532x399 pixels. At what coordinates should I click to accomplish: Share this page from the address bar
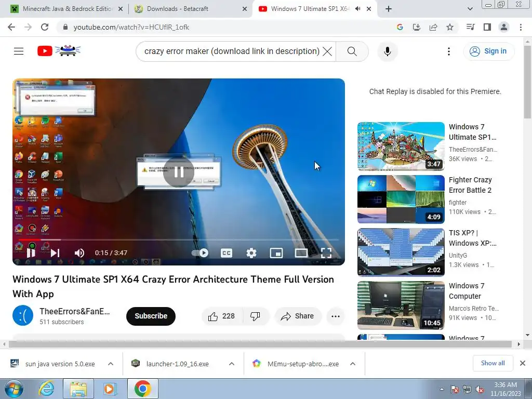click(433, 27)
